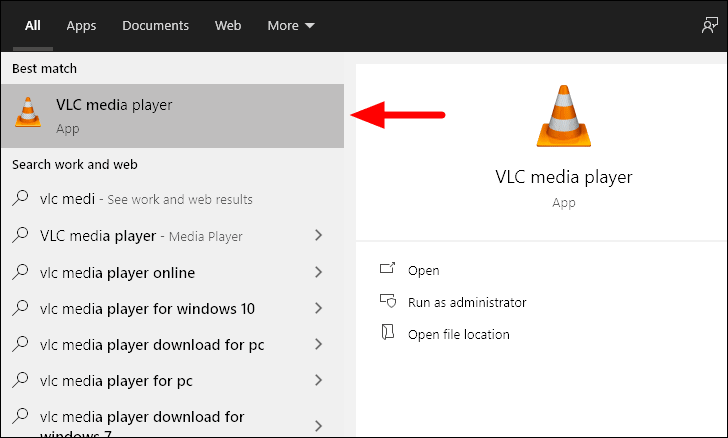Click the large VLC cone in the preview pane
728x438 pixels.
tap(564, 116)
